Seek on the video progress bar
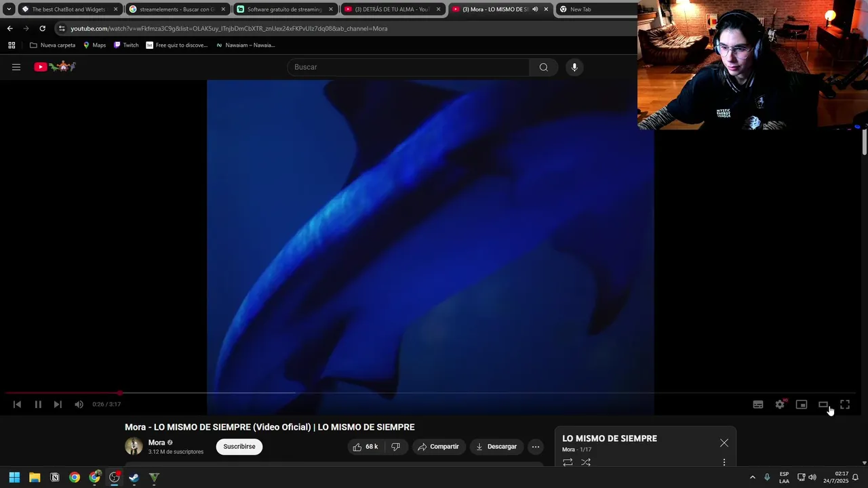This screenshot has width=868, height=488. click(431, 393)
